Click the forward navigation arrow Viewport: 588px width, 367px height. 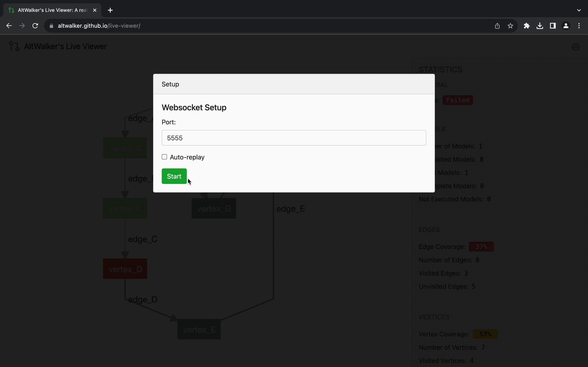coord(22,25)
